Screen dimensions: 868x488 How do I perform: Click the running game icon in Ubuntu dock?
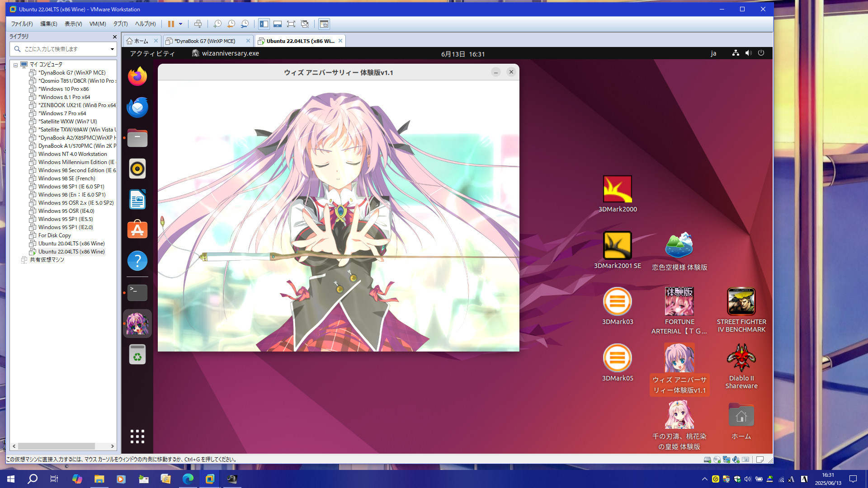point(137,324)
